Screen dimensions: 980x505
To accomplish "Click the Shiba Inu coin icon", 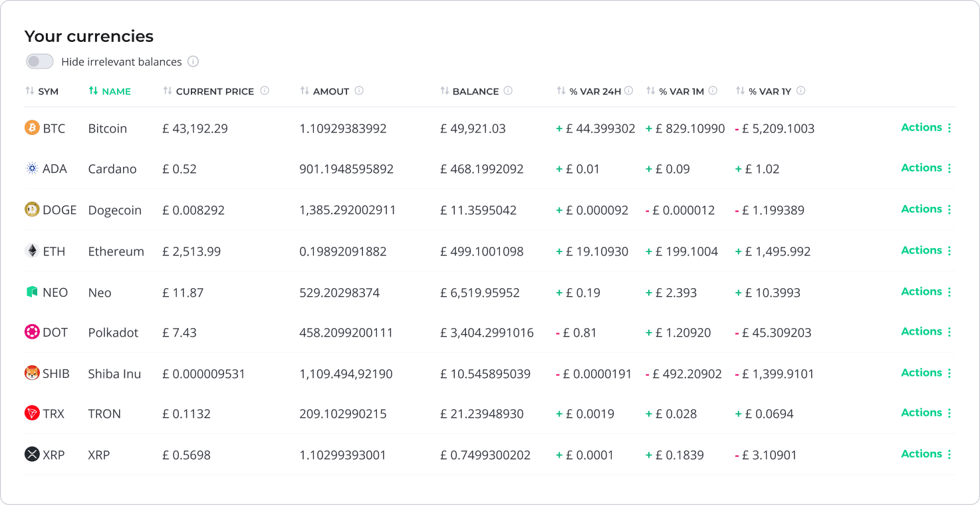I will tap(31, 373).
